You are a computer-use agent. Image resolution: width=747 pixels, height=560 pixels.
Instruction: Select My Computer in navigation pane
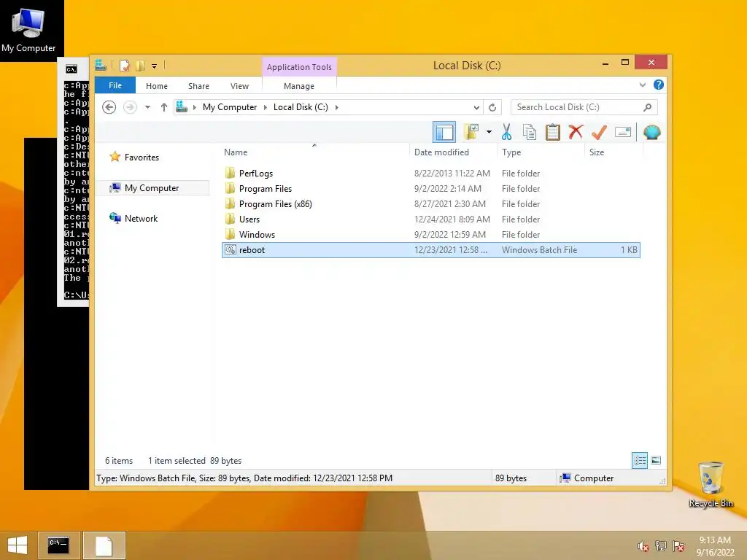click(152, 187)
